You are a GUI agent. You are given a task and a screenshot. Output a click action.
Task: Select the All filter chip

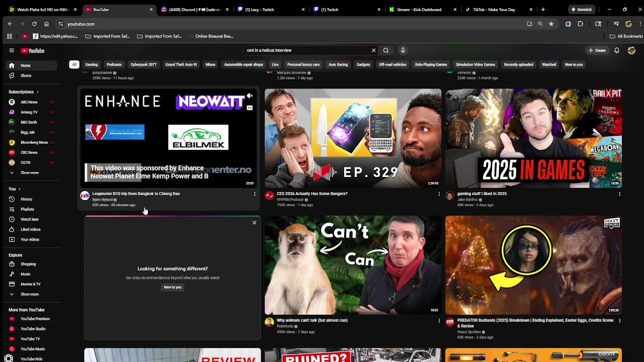pos(74,64)
